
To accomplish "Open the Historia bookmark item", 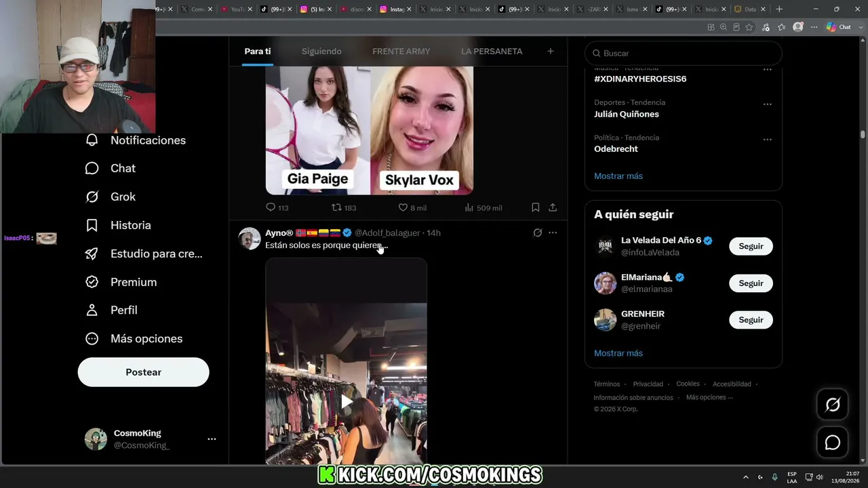I will pos(118,225).
